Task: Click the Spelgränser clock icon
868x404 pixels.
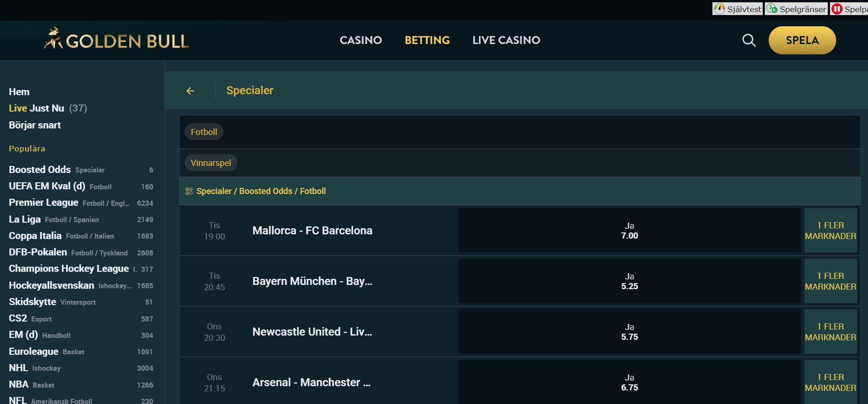Action: 772,8
